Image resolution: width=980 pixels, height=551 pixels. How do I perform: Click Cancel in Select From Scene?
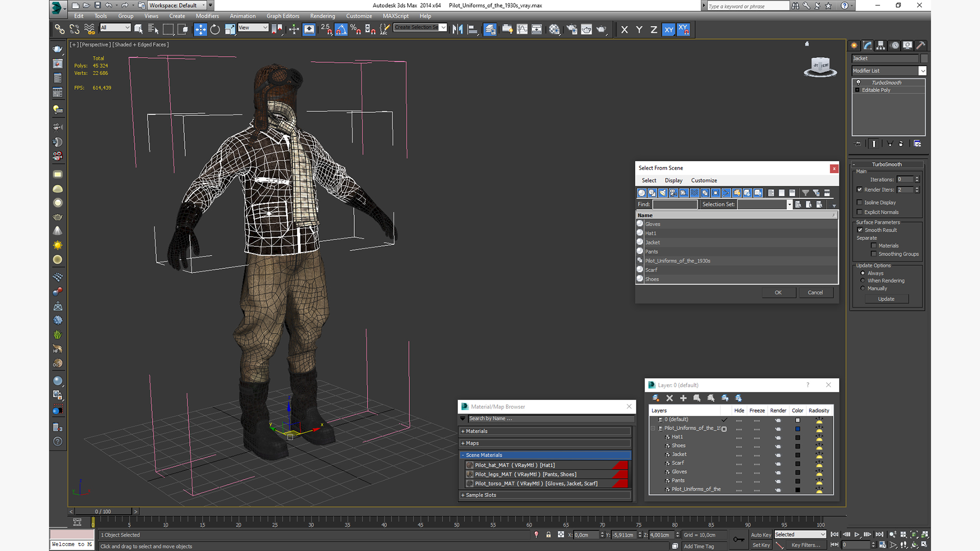click(x=815, y=293)
